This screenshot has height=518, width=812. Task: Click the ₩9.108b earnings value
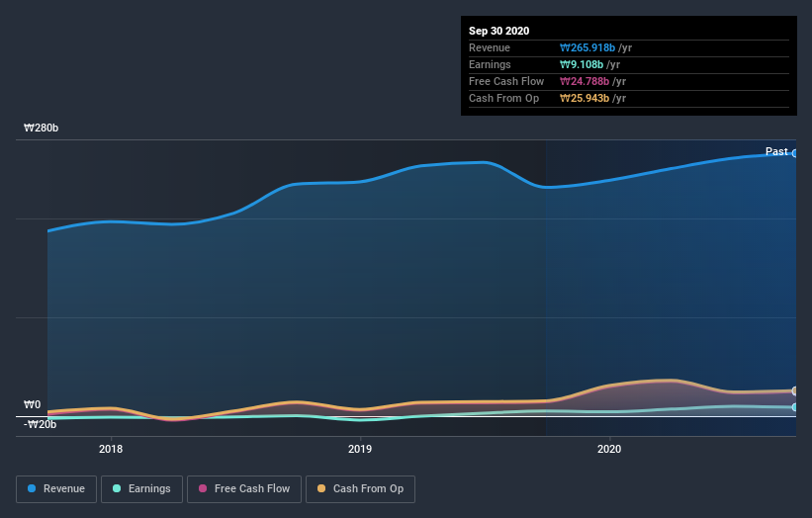[x=582, y=64]
